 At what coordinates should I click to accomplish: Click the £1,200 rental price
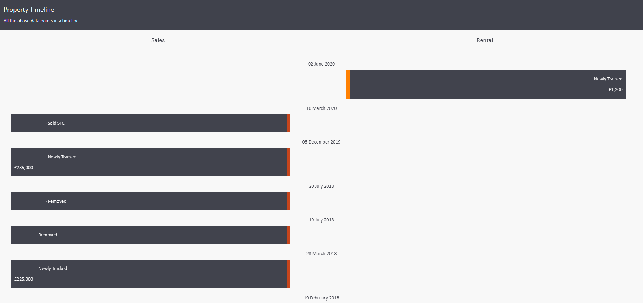click(615, 90)
